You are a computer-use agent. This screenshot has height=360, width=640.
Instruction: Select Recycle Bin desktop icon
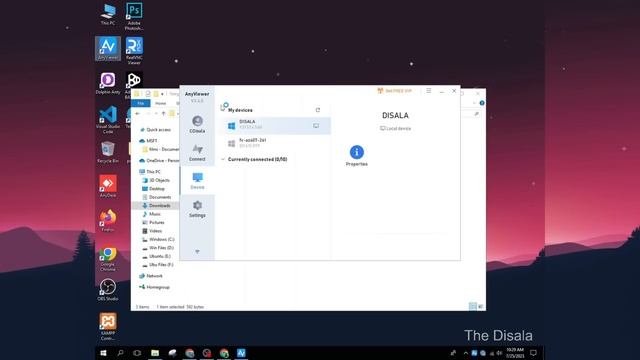tap(108, 152)
